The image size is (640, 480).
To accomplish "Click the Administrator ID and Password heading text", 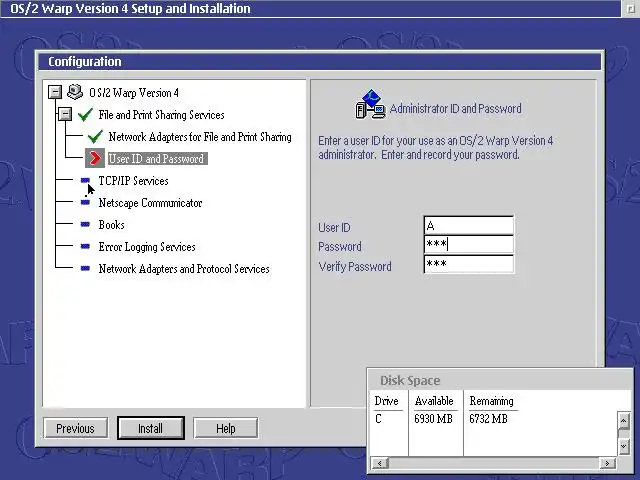I will [x=456, y=109].
